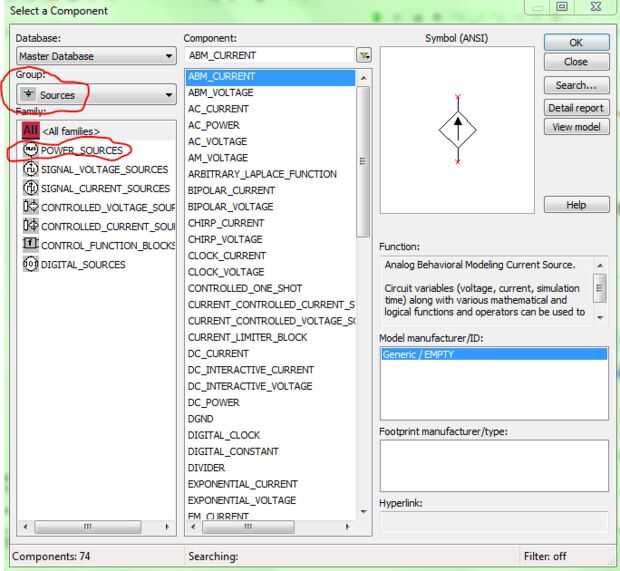Click the SIGNAL_CURRENT_SOURCES family icon

click(x=30, y=188)
